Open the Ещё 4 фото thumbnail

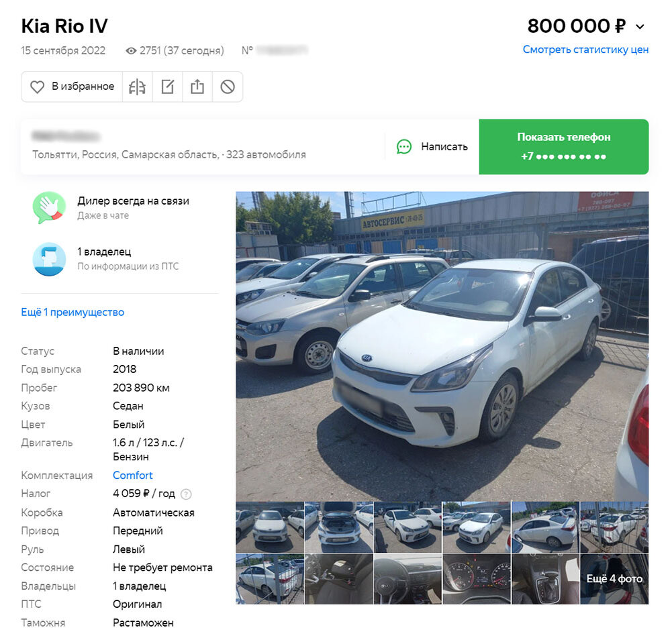pyautogui.click(x=614, y=579)
